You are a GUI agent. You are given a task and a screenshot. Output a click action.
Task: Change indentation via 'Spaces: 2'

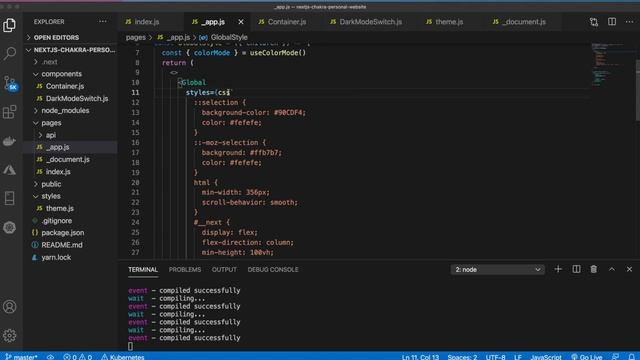coord(462,357)
